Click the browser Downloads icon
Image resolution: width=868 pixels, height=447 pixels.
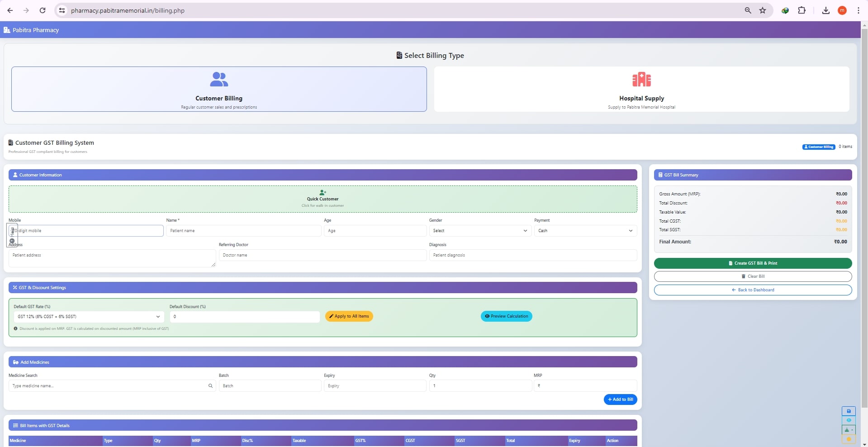click(x=825, y=10)
